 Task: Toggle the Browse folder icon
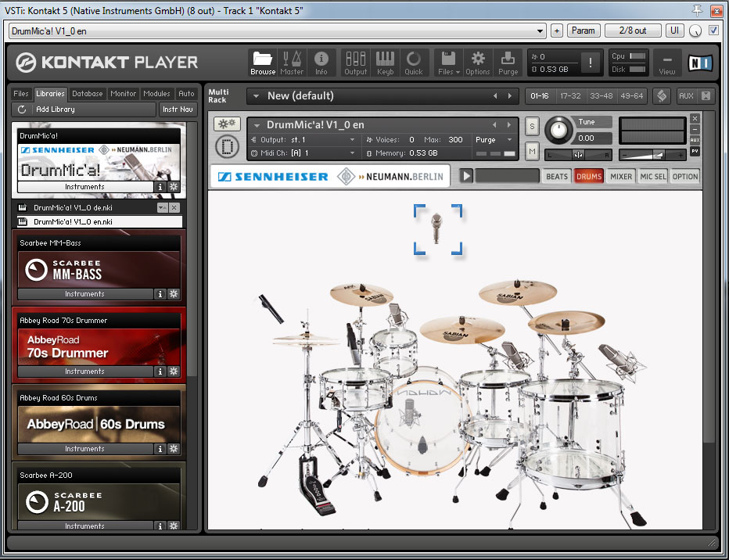click(263, 63)
